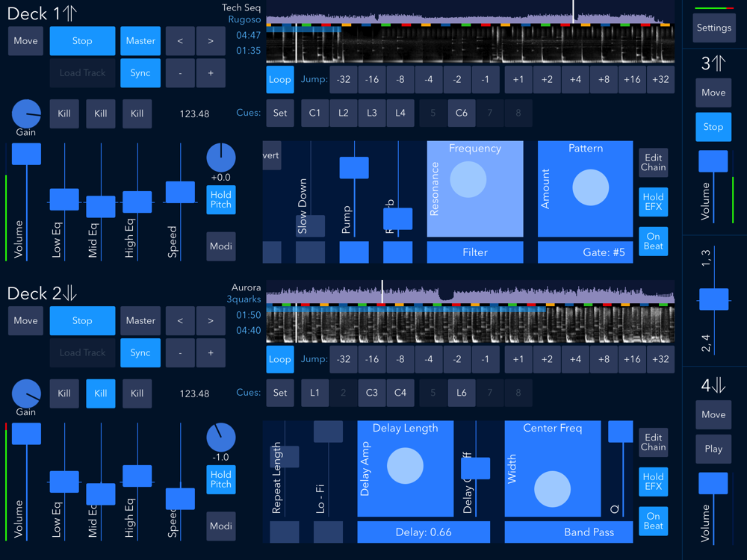Open Edit Chain for Deck 1
The image size is (747, 560).
tap(653, 162)
